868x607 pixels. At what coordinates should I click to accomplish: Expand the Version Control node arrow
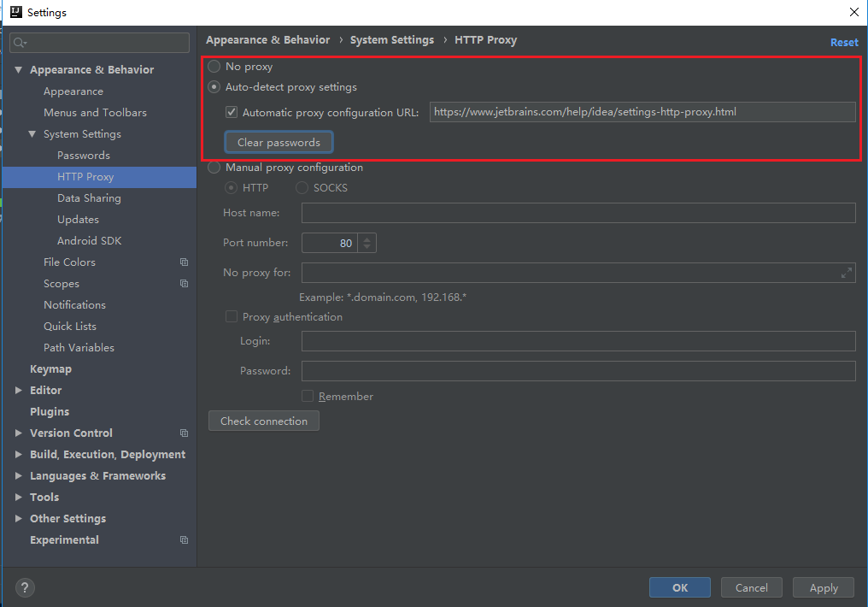tap(18, 433)
